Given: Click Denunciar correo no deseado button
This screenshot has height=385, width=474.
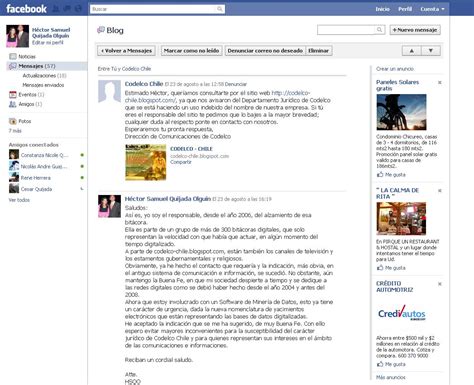Looking at the screenshot, I should point(265,51).
